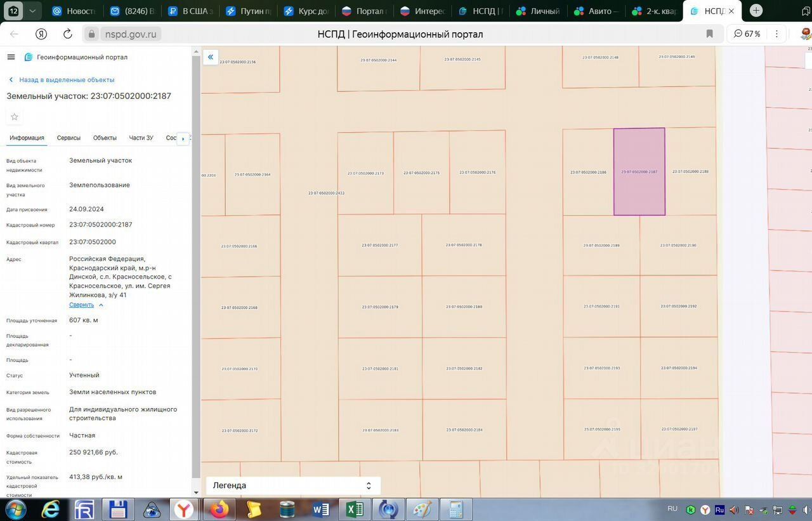Switch input language RU indicator
Viewport: 812px width, 521px height.
click(673, 509)
